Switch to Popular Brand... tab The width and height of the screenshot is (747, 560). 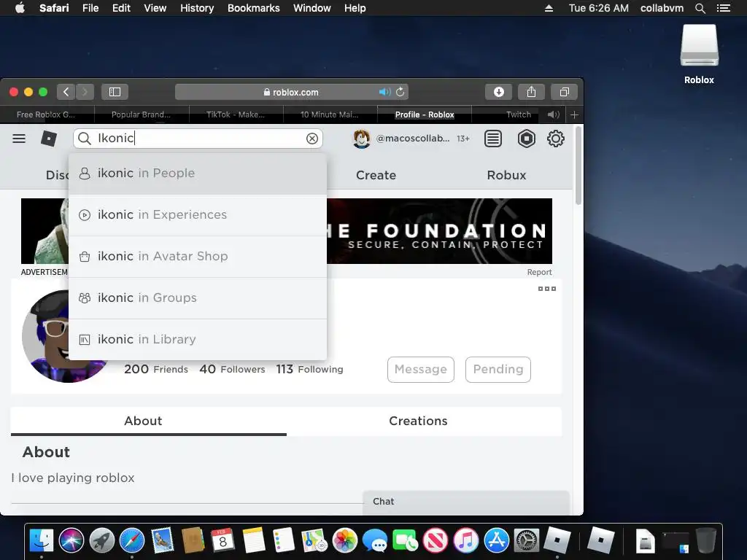pos(141,114)
